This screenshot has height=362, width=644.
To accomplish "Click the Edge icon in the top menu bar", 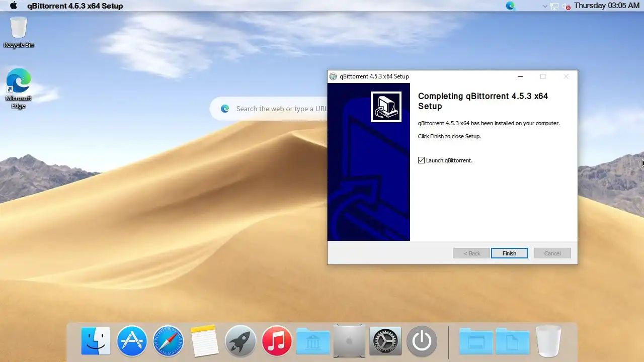I will point(510,6).
